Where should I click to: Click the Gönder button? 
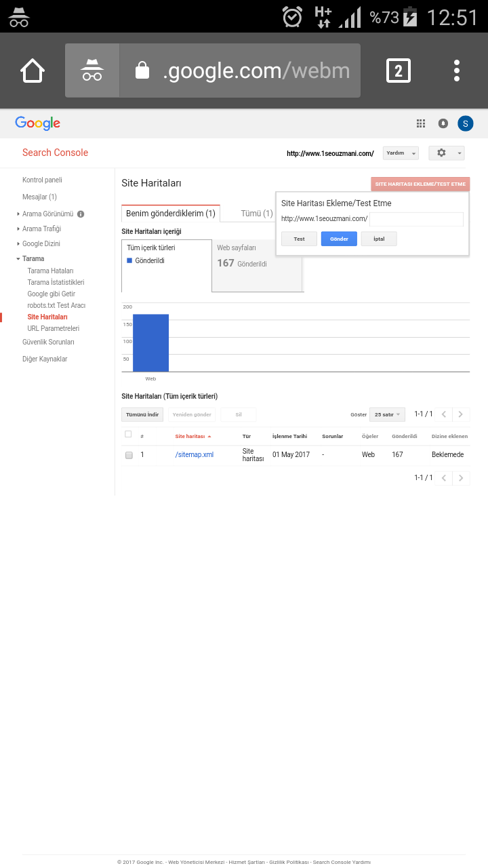pyautogui.click(x=339, y=239)
